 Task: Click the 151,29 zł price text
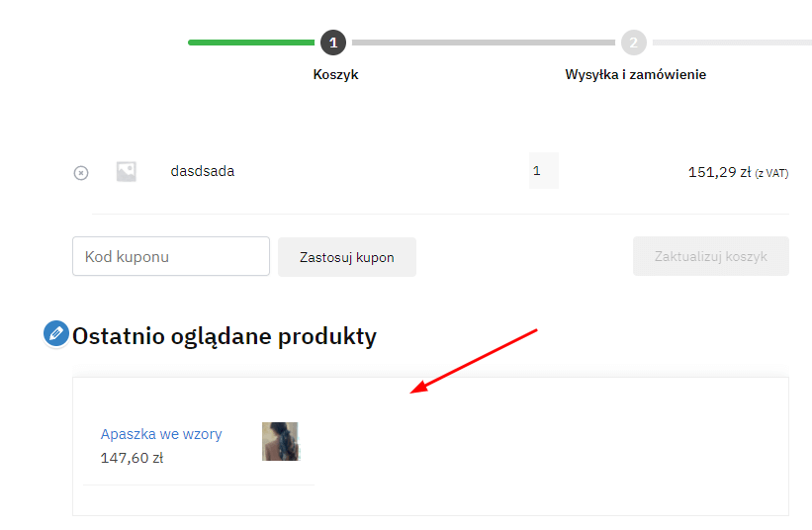[x=719, y=172]
